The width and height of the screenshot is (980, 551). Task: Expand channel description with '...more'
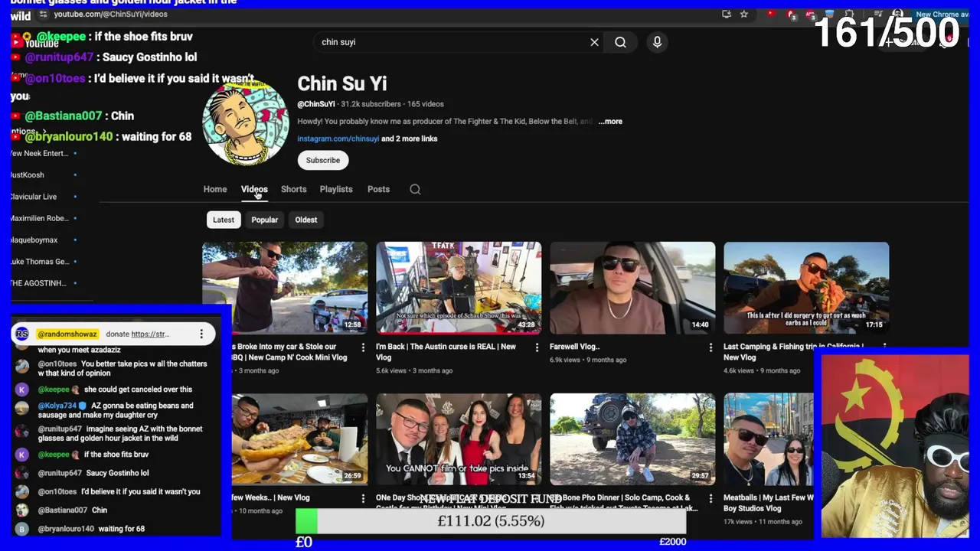pyautogui.click(x=610, y=121)
